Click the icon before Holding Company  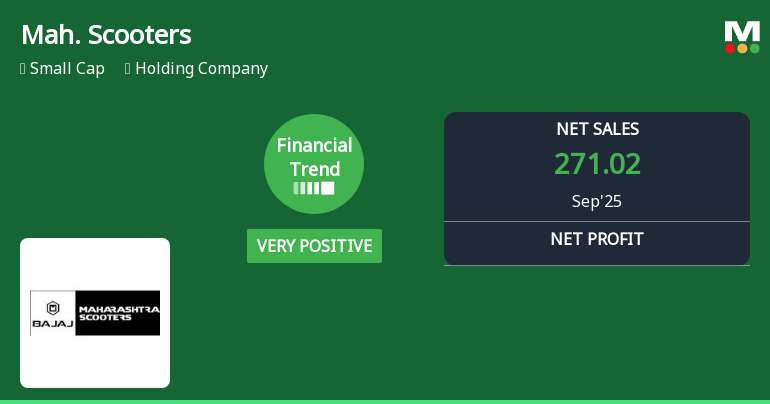(128, 69)
